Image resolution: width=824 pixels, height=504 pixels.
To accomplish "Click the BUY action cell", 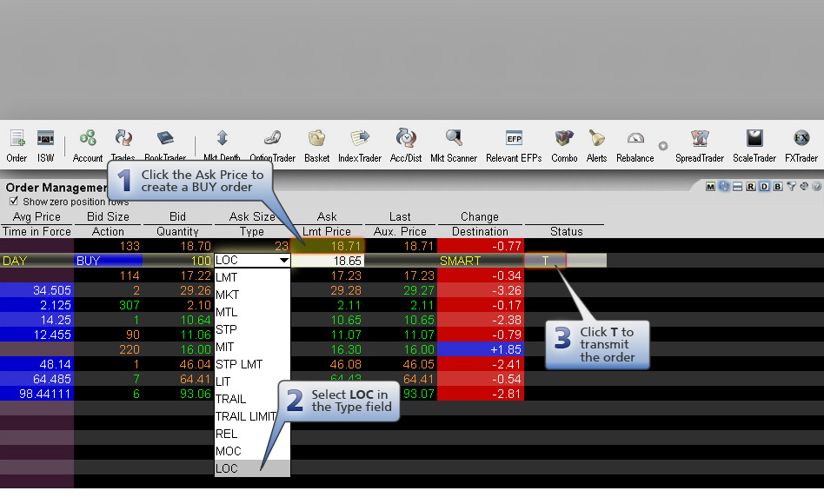I will point(109,261).
